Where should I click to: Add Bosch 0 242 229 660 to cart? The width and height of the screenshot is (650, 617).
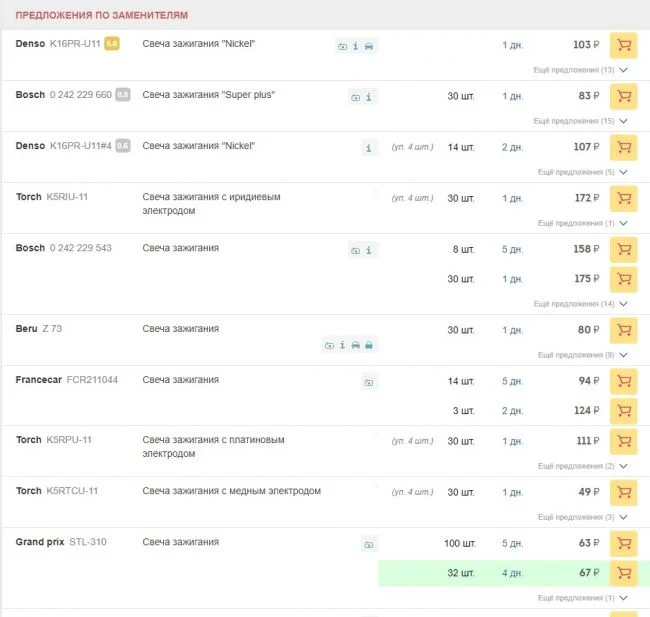click(x=623, y=96)
